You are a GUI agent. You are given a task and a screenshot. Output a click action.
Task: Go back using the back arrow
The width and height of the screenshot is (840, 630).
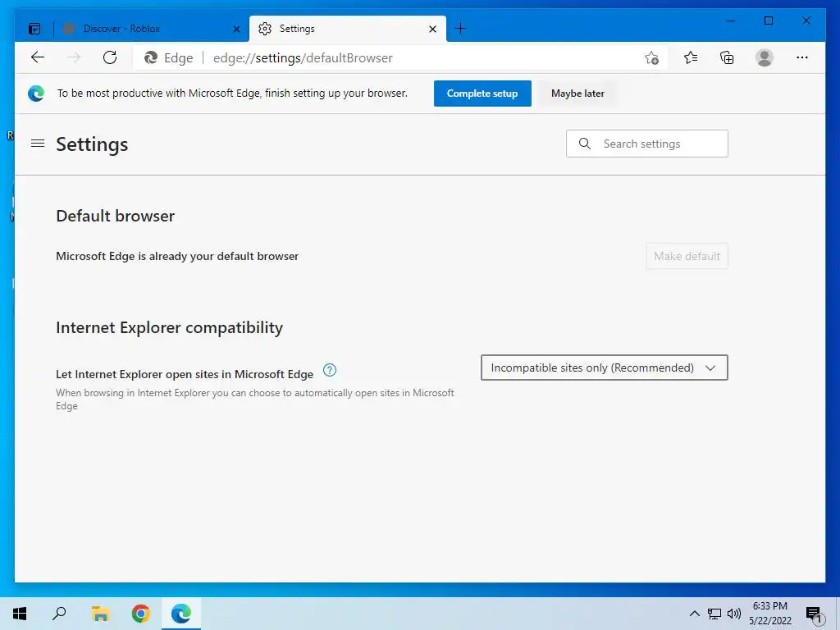point(38,58)
